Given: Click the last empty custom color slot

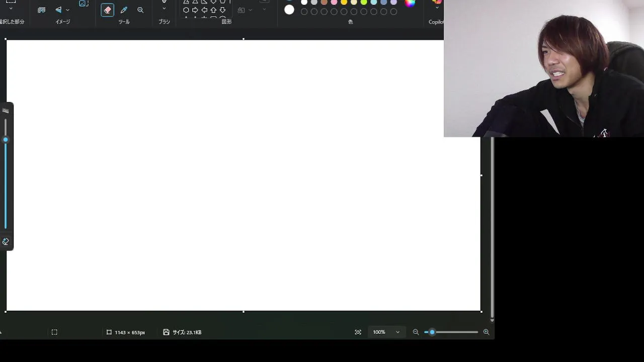Looking at the screenshot, I should 393,12.
